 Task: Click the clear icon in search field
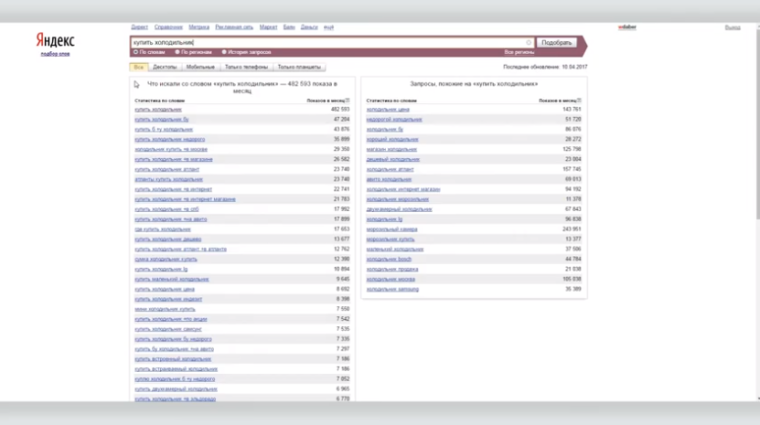[529, 43]
